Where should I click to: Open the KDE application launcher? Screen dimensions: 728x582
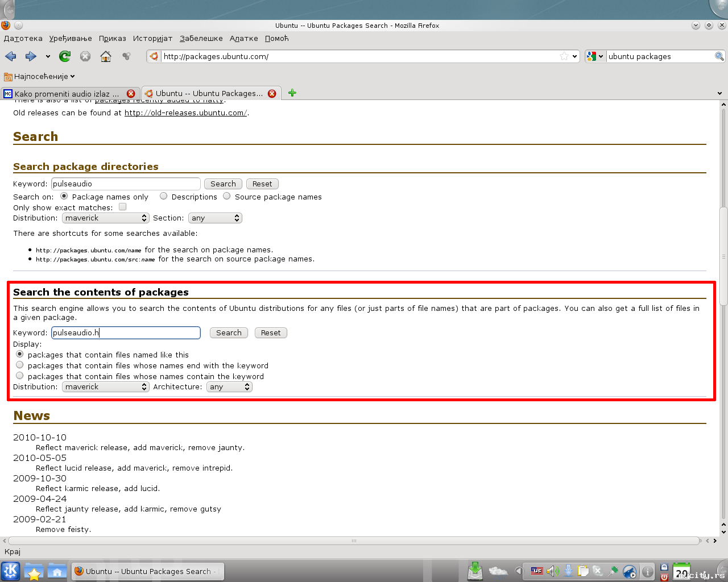coord(11,571)
